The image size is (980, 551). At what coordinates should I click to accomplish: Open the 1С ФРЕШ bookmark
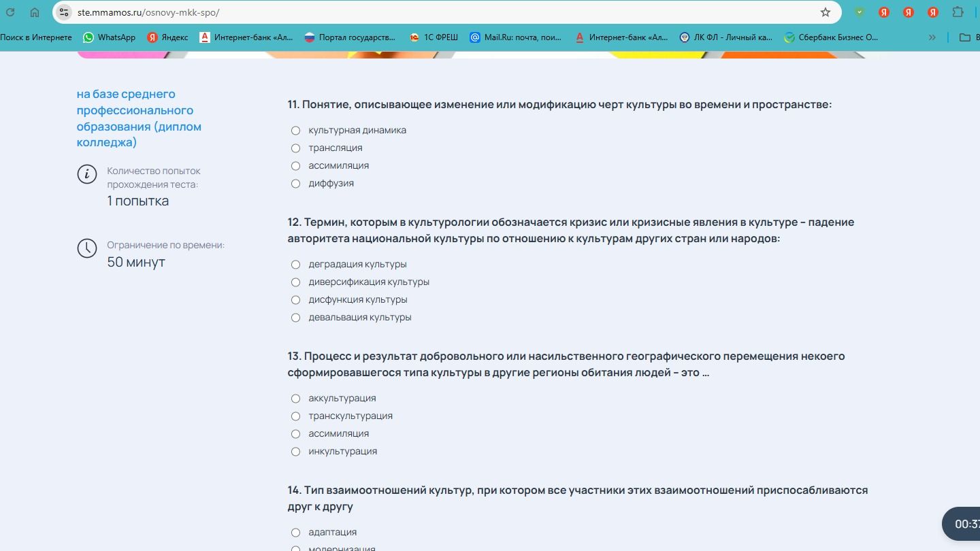click(x=434, y=37)
